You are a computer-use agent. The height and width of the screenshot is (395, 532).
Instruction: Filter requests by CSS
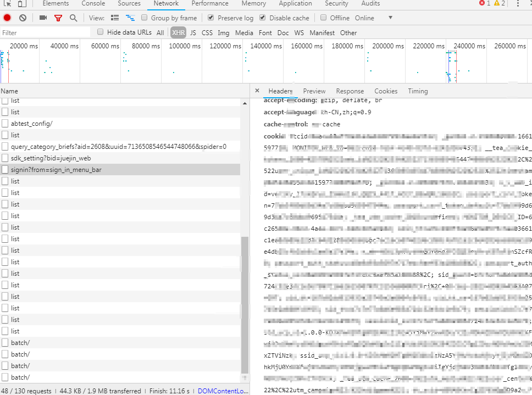point(207,32)
